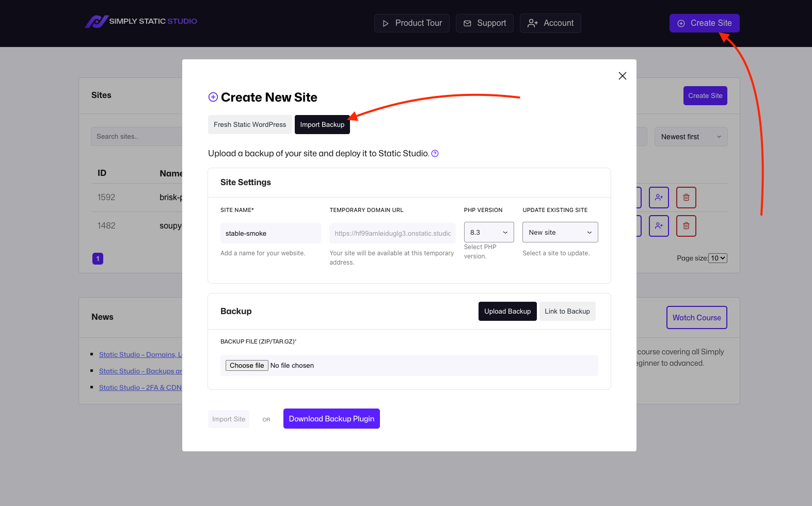The width and height of the screenshot is (812, 506).
Task: Open Static Studio – 2FA & CDN link
Action: [x=140, y=388]
